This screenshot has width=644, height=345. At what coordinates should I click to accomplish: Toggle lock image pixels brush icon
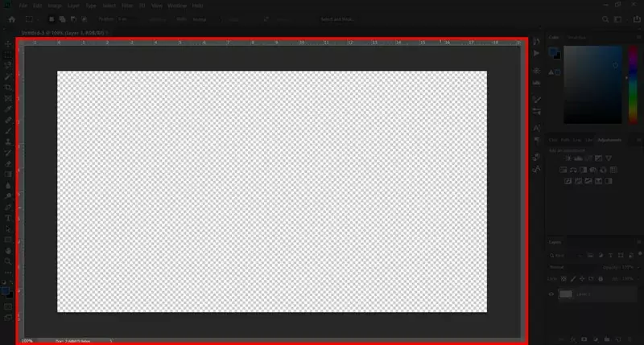click(573, 279)
